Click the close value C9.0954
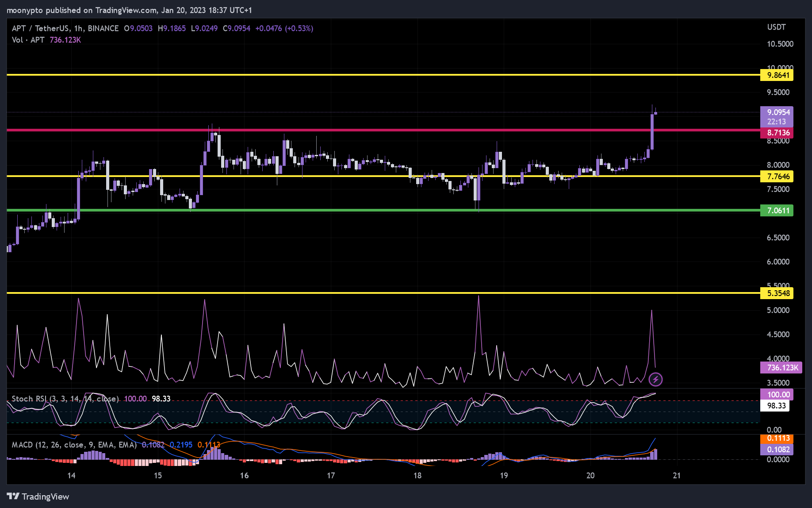This screenshot has height=508, width=812. coord(237,28)
